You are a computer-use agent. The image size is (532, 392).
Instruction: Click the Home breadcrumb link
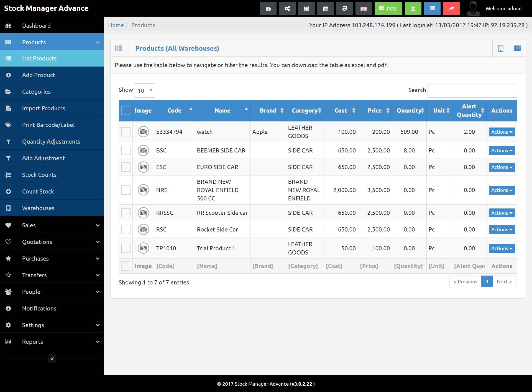coord(116,25)
